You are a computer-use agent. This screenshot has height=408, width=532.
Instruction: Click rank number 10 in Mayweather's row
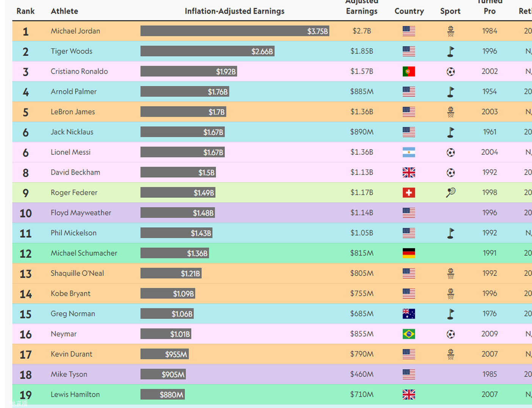point(25,213)
